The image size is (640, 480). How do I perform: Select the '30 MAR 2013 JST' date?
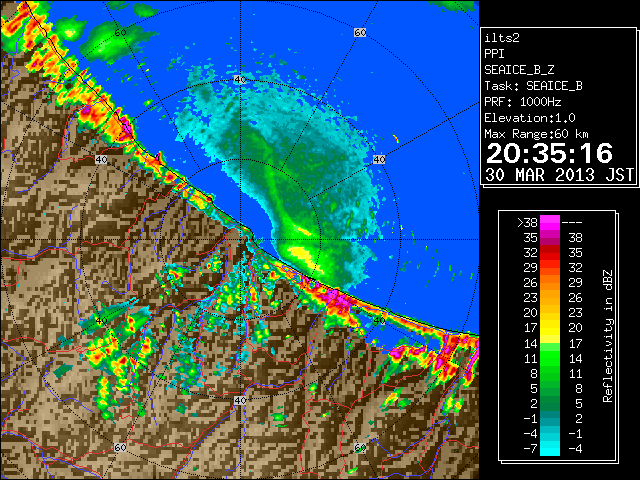pyautogui.click(x=559, y=175)
